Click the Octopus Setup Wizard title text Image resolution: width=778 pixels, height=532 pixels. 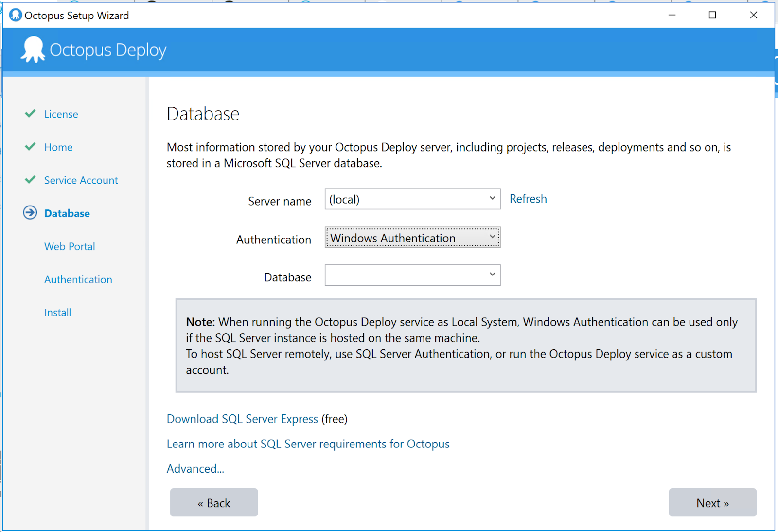click(77, 16)
